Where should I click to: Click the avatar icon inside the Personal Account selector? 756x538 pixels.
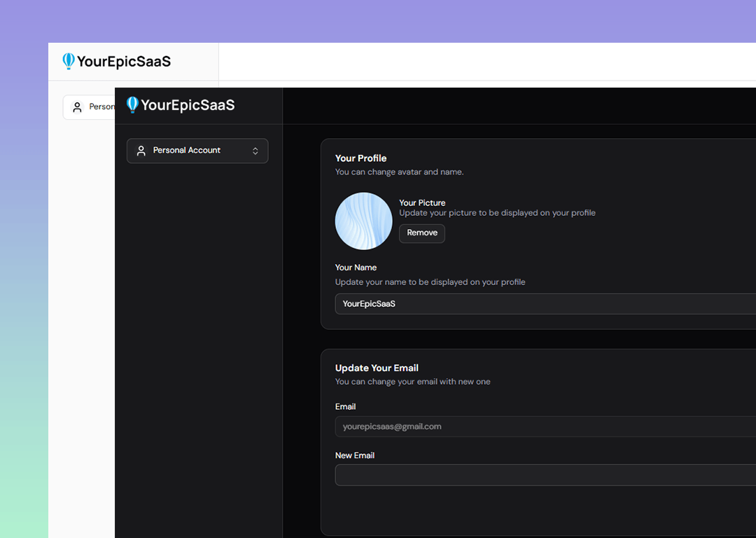[141, 150]
